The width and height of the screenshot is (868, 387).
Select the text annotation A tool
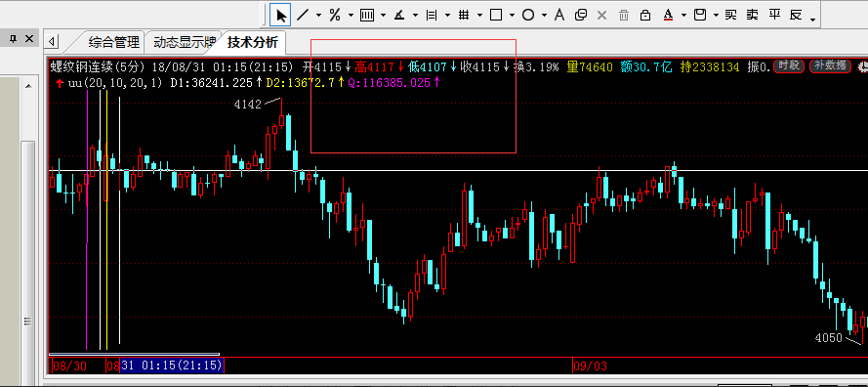tap(559, 15)
